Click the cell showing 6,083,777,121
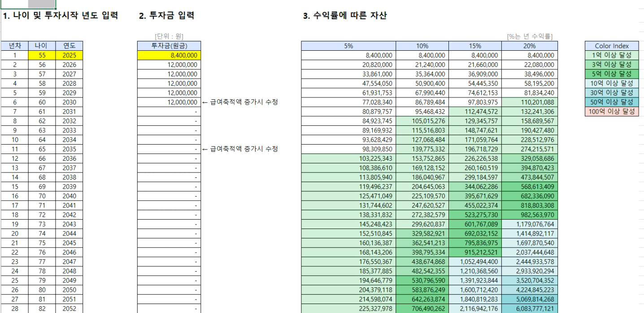Screen dimensions: 644x313 click(x=530, y=309)
